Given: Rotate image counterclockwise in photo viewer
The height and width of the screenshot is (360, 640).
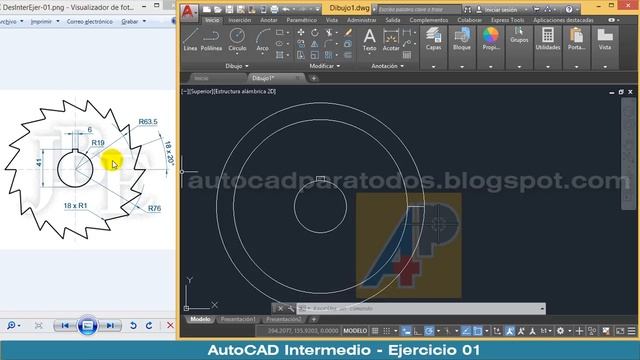Looking at the screenshot, I should 133,325.
